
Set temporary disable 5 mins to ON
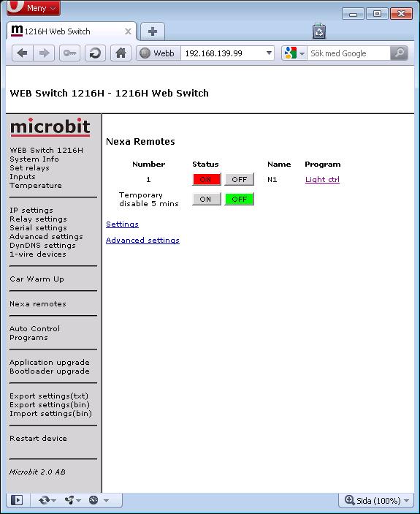pos(206,199)
